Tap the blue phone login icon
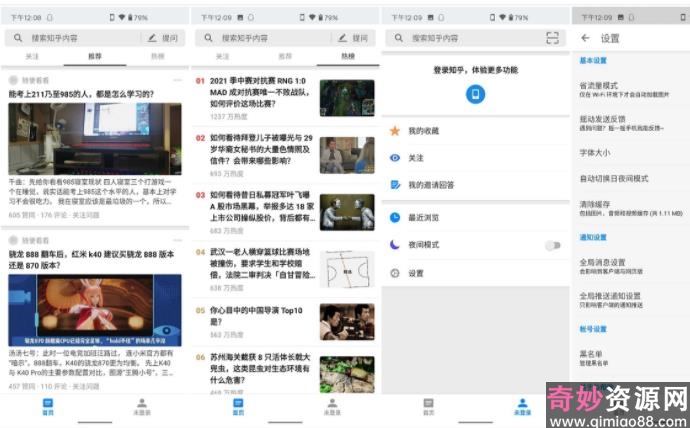690x428 pixels. coord(475,93)
